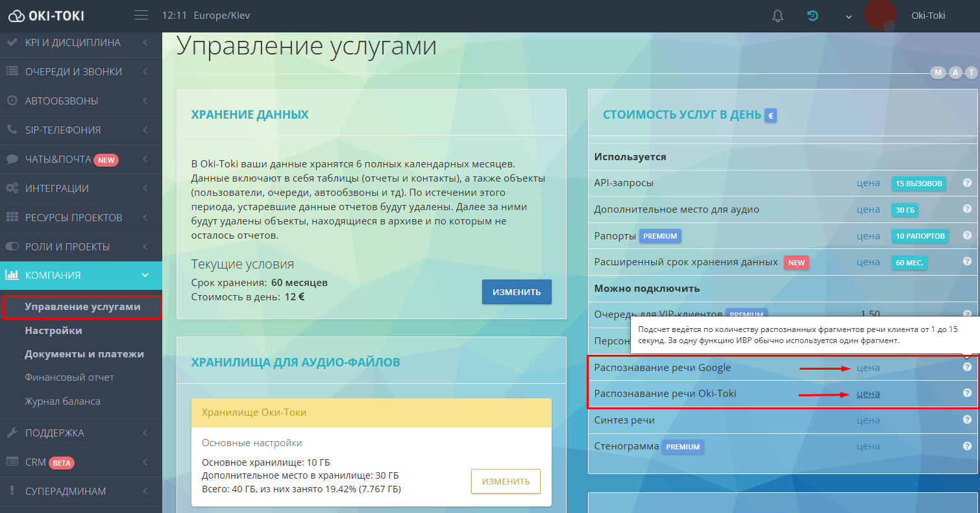The height and width of the screenshot is (513, 980).
Task: Open help icon for Расширенный срок хранения
Action: pyautogui.click(x=967, y=262)
